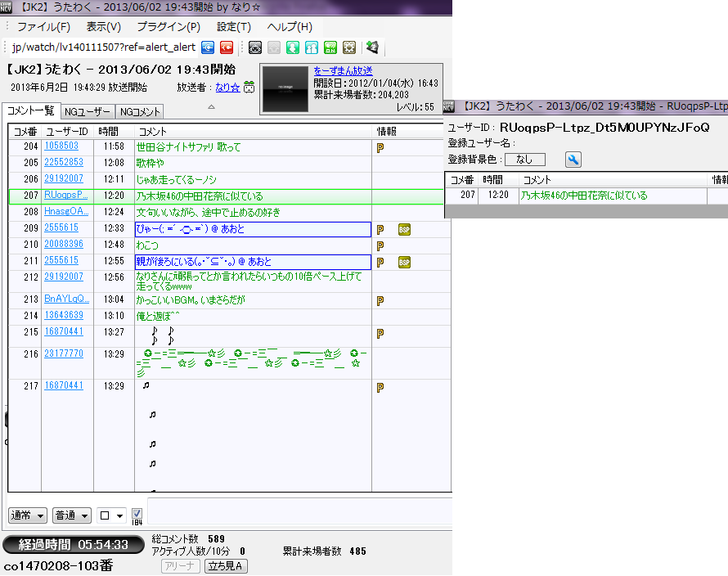Click the bell with plus toolbar icon
The width and height of the screenshot is (728, 576).
[x=372, y=47]
